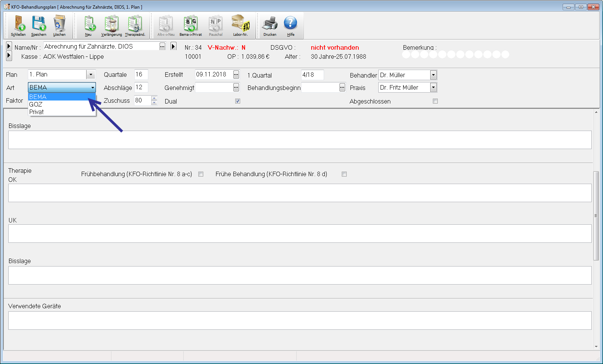Open the Verlängerung toolbar icon
Image resolution: width=603 pixels, height=364 pixels.
tap(111, 24)
